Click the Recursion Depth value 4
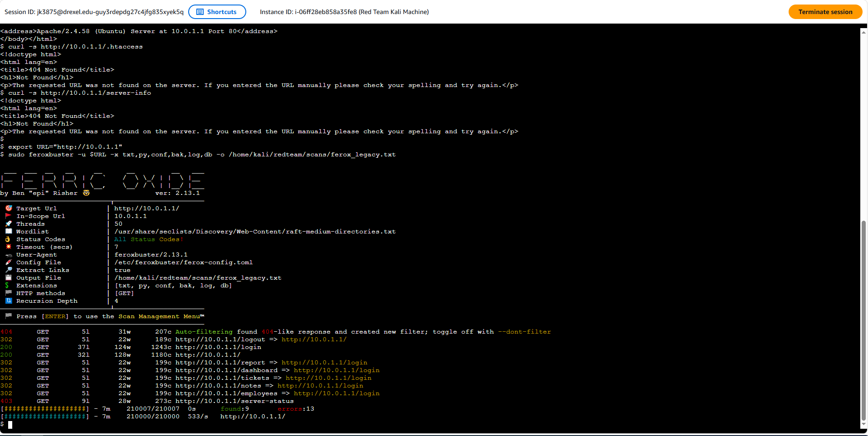 pyautogui.click(x=117, y=300)
